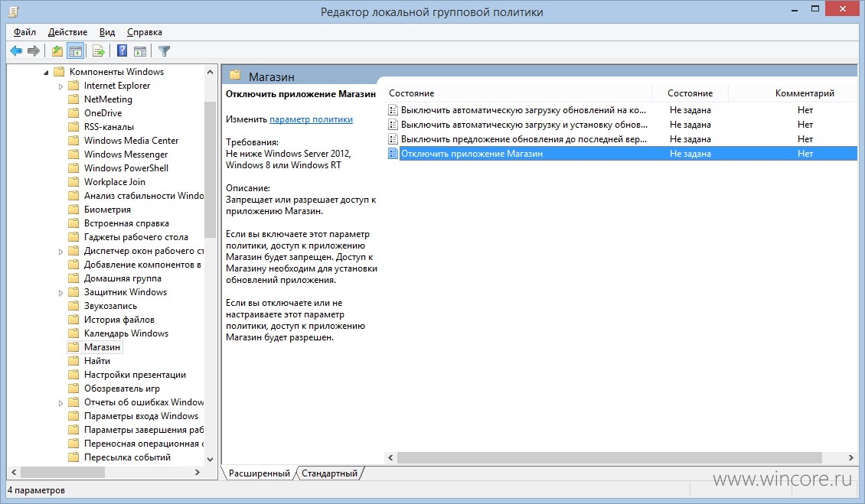Open Help via blue question icon
865x504 pixels.
[x=122, y=51]
